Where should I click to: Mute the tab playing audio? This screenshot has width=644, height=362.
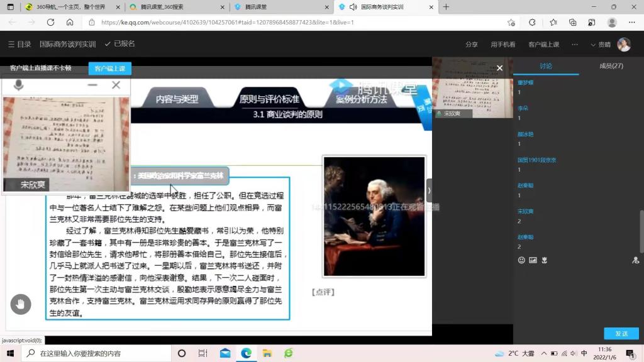[353, 7]
